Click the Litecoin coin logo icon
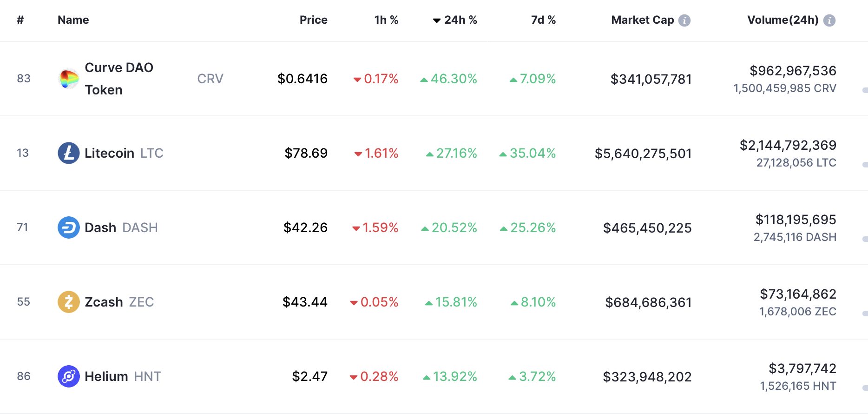The image size is (868, 414). [69, 153]
